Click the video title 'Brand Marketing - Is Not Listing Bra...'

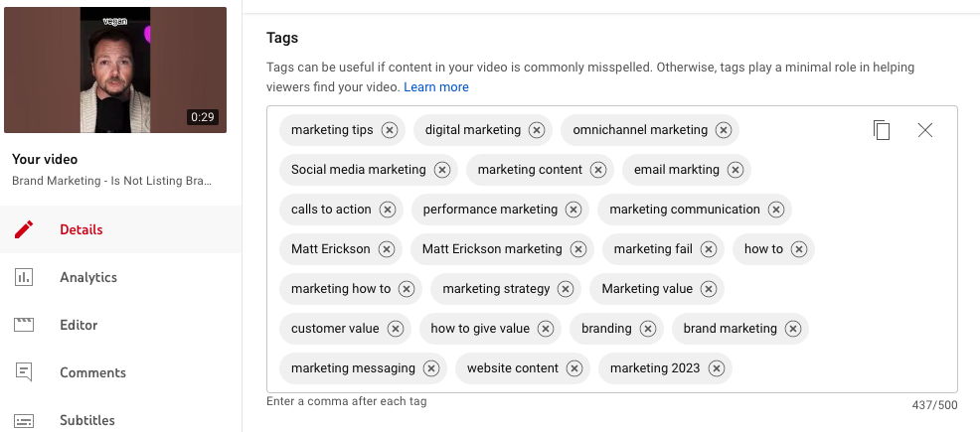[x=111, y=181]
